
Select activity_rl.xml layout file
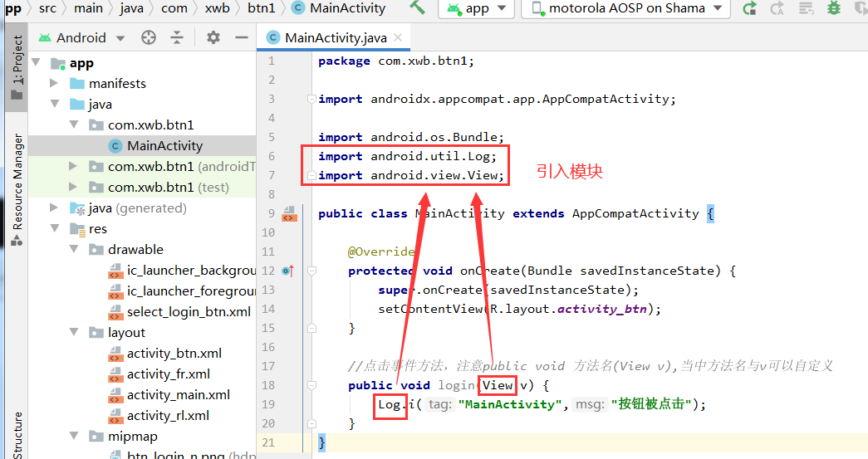pyautogui.click(x=142, y=415)
